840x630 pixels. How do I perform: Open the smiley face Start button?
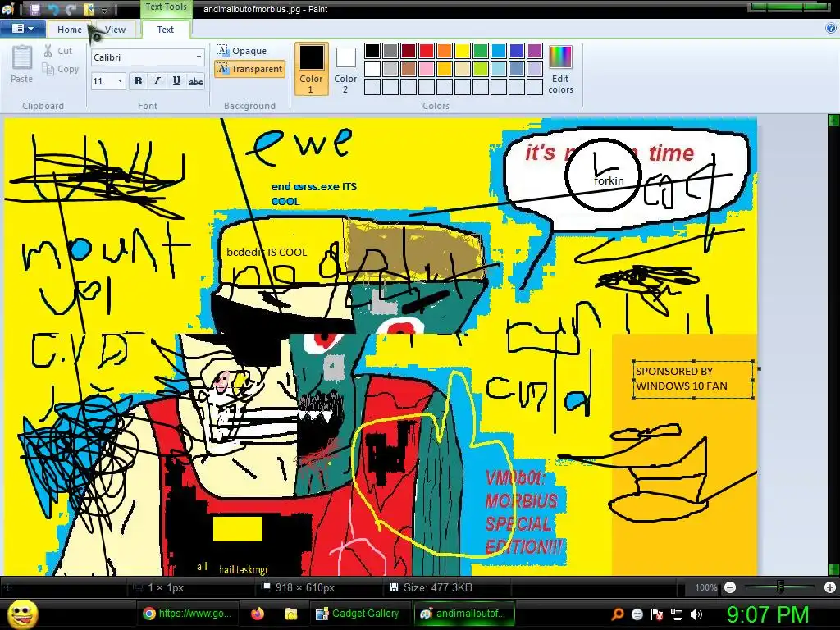tap(22, 614)
